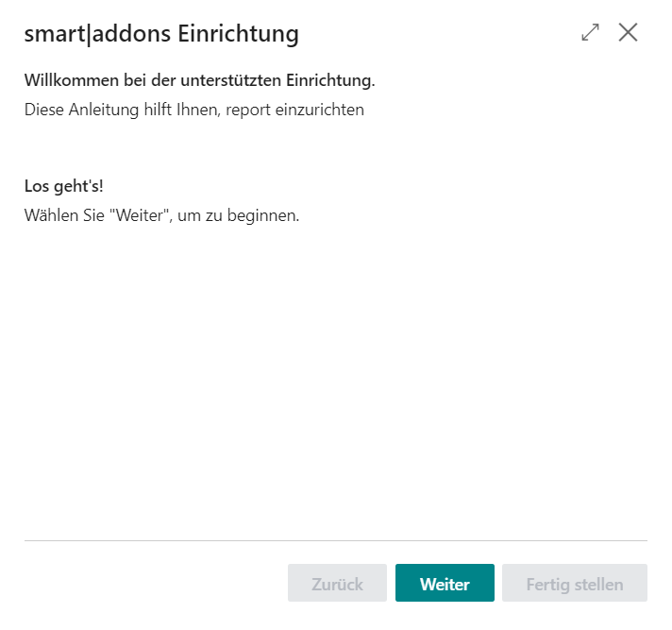Click the Los geht's! heading
The height and width of the screenshot is (630, 672).
click(63, 186)
